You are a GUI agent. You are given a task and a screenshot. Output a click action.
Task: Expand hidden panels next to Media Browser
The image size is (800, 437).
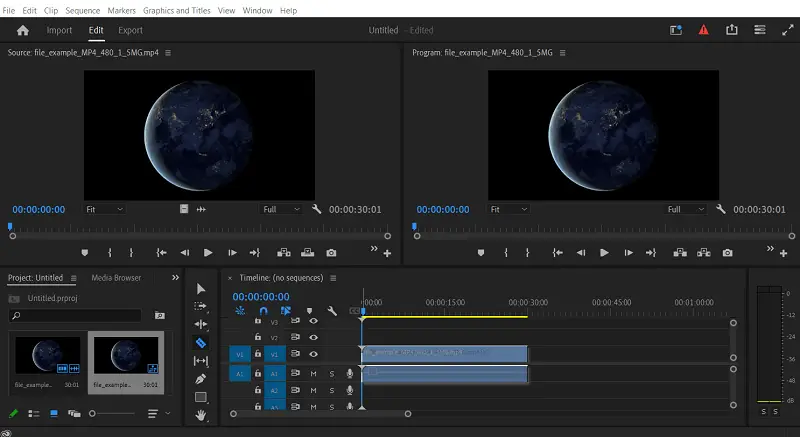[x=176, y=278]
